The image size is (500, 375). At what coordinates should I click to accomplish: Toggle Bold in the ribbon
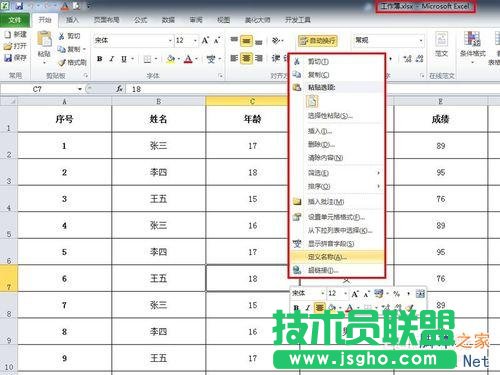[99, 59]
